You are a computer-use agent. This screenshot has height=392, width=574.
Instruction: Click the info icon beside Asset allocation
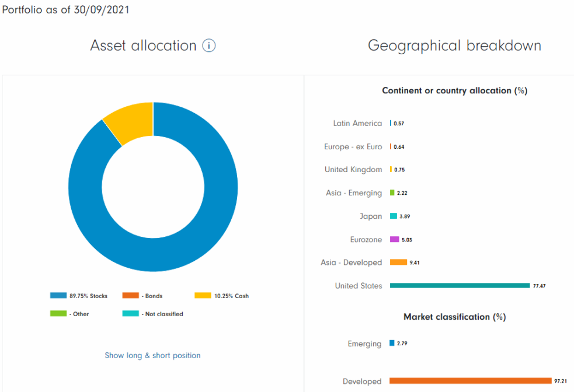[209, 45]
